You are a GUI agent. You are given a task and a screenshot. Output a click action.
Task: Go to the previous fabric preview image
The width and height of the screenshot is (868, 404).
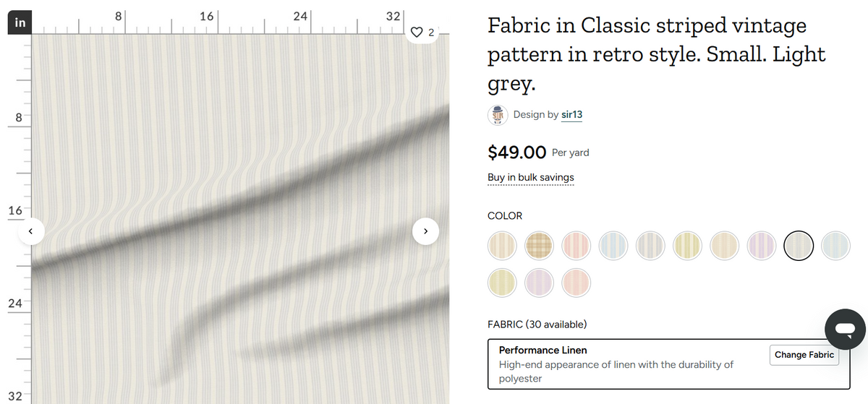[31, 231]
